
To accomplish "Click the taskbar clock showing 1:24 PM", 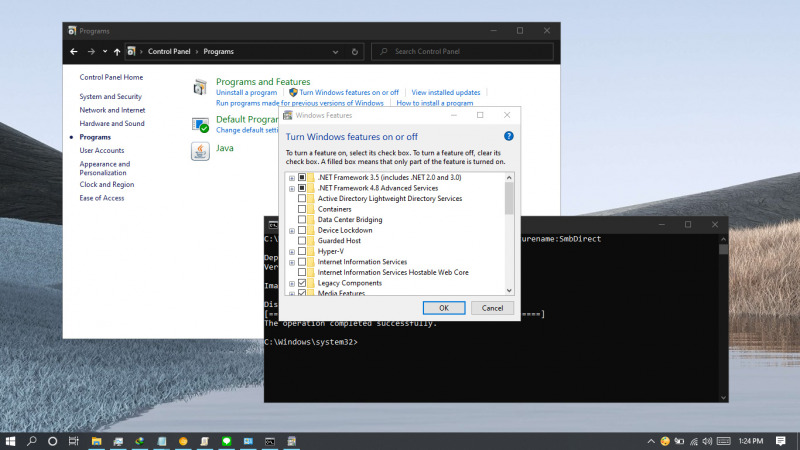I will 751,441.
